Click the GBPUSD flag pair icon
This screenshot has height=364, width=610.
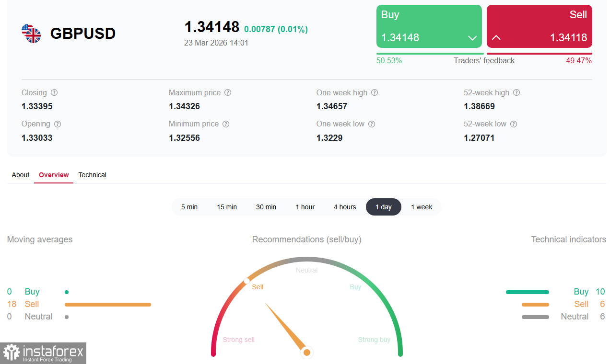31,34
